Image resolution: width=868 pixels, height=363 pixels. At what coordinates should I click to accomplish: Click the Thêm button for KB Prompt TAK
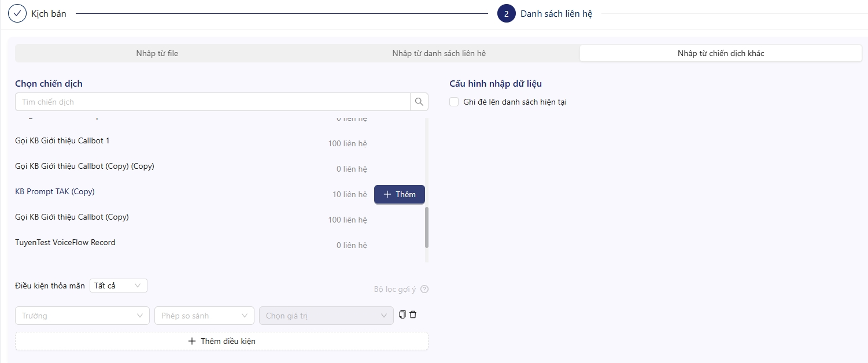400,194
